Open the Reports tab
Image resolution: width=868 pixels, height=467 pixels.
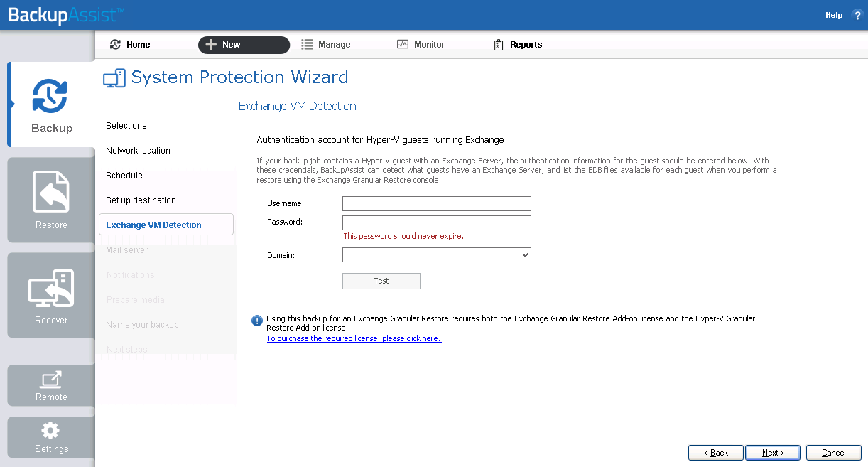tap(518, 45)
